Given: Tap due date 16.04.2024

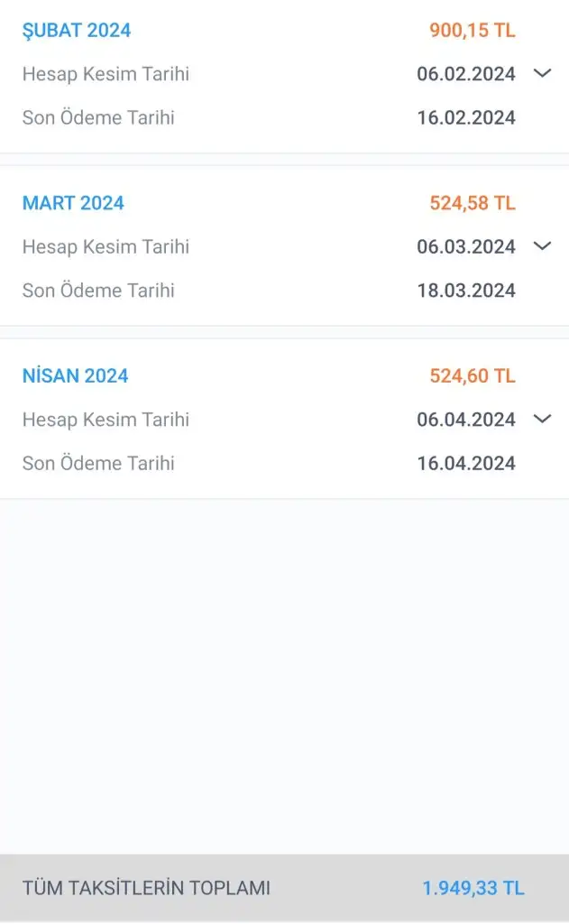Looking at the screenshot, I should pos(466,463).
